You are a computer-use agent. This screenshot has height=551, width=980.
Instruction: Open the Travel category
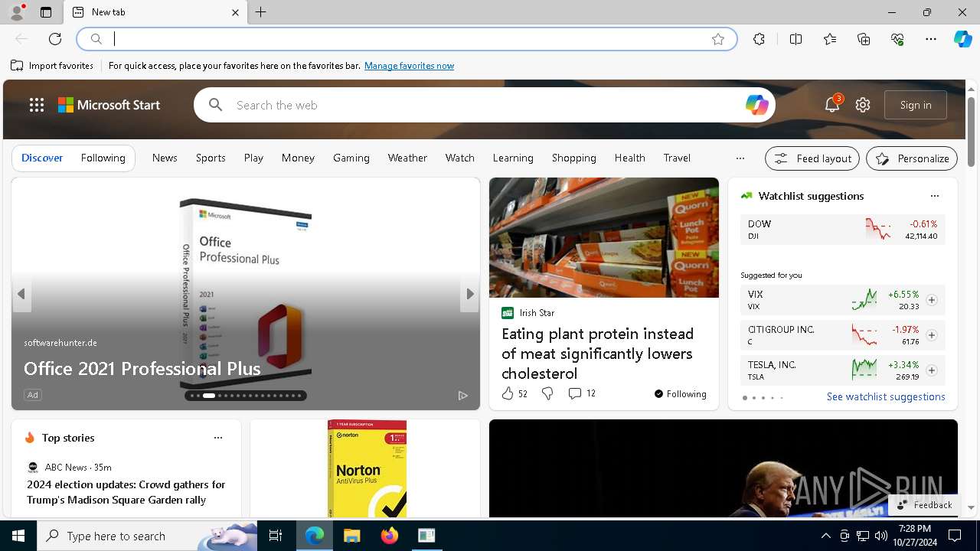click(677, 158)
